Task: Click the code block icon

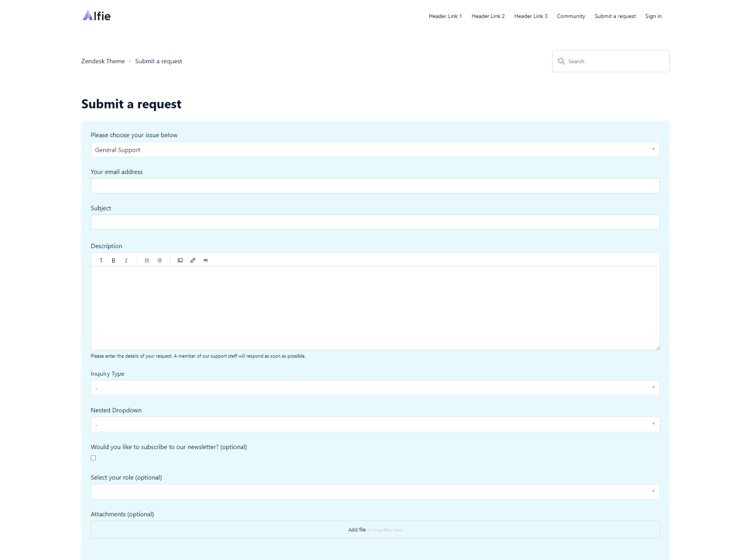Action: coord(180,260)
